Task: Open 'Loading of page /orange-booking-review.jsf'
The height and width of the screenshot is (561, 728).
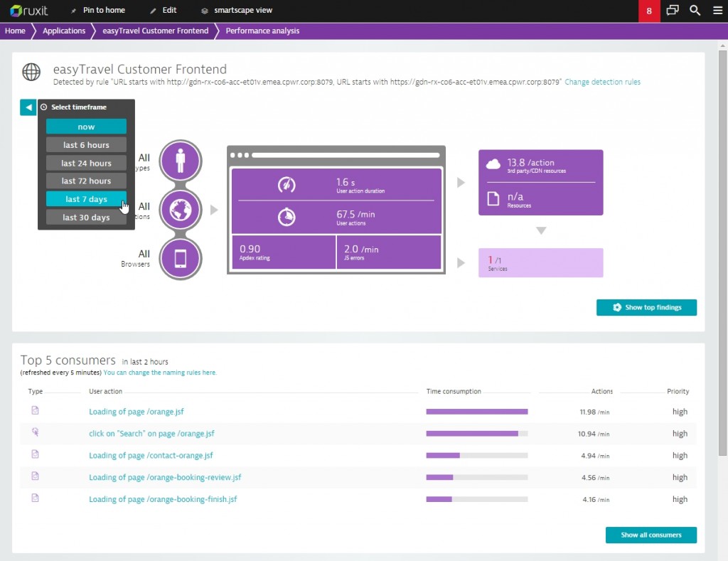Action: 165,477
